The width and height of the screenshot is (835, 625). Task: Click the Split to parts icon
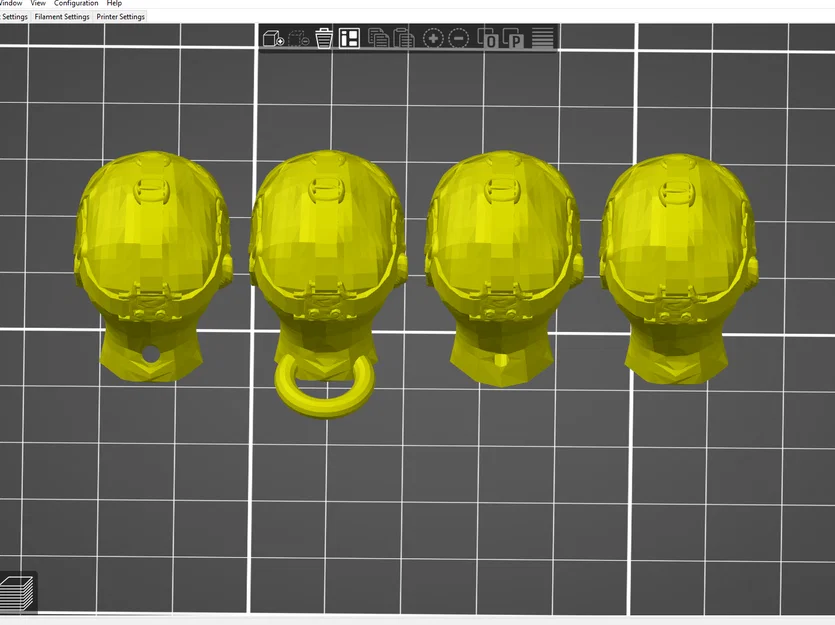click(x=513, y=38)
